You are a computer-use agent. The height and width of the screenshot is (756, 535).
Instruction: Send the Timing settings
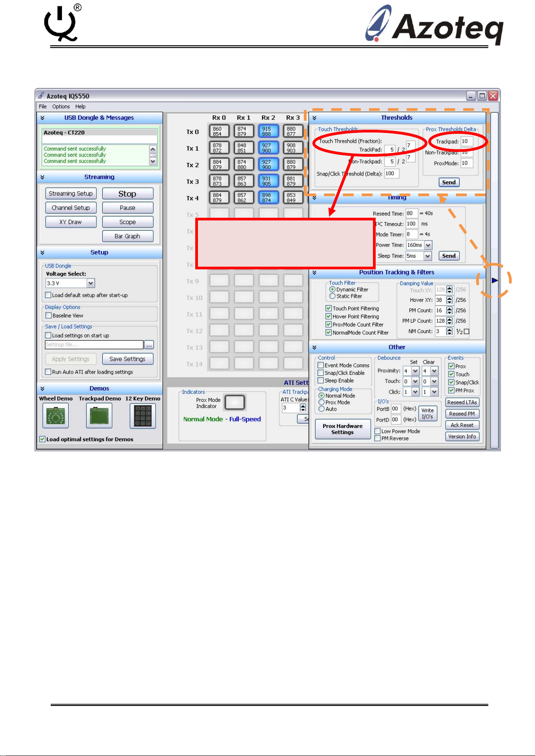pyautogui.click(x=449, y=256)
